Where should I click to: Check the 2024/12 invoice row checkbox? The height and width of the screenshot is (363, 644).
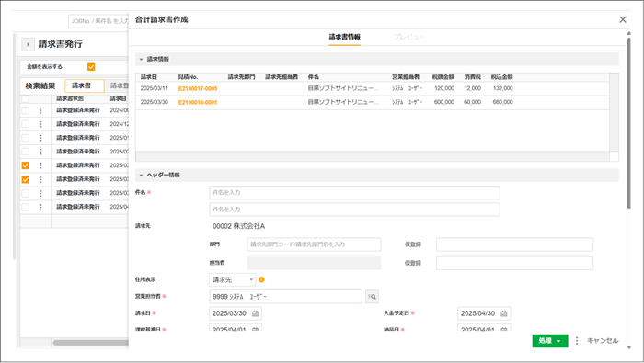[26, 124]
